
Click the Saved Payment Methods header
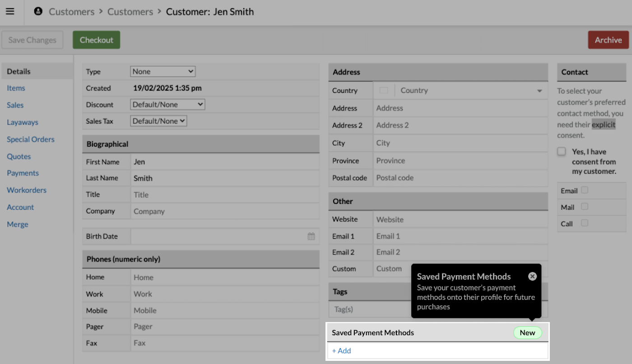tap(437, 333)
